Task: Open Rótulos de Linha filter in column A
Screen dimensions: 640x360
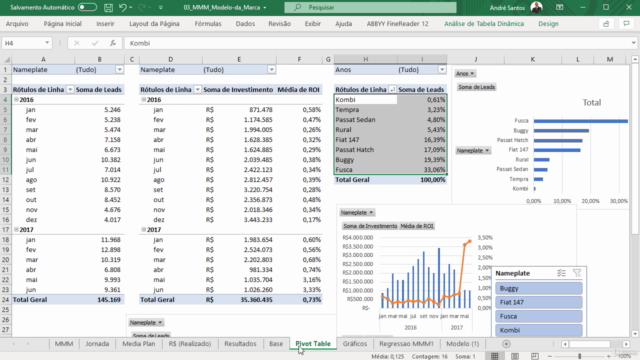Action: click(70, 90)
